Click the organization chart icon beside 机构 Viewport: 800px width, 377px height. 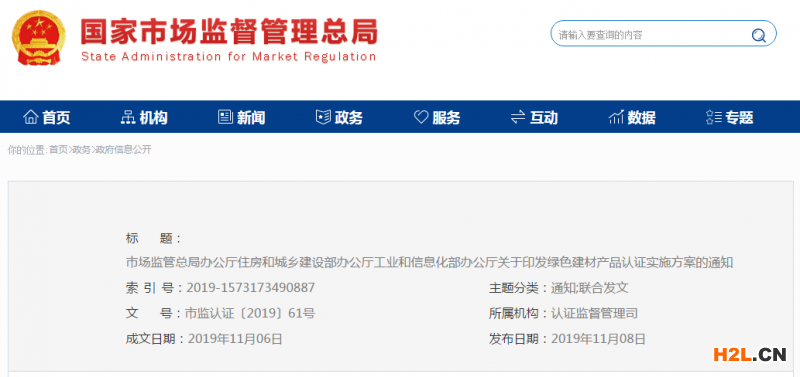pyautogui.click(x=128, y=117)
